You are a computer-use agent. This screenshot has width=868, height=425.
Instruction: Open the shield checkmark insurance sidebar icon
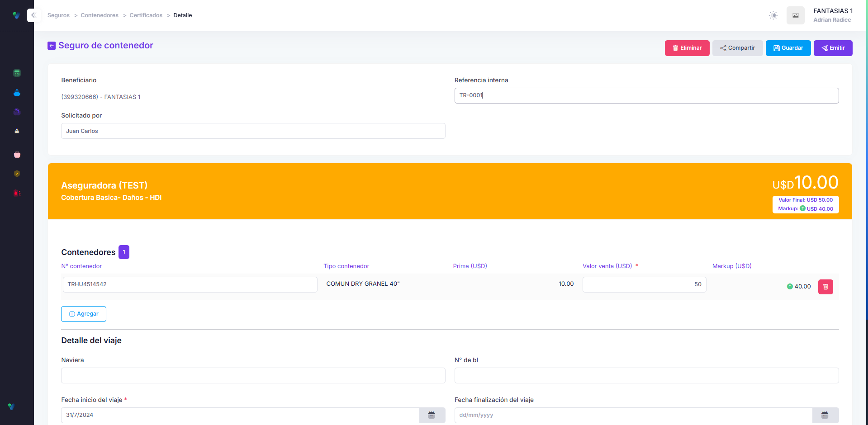[17, 174]
